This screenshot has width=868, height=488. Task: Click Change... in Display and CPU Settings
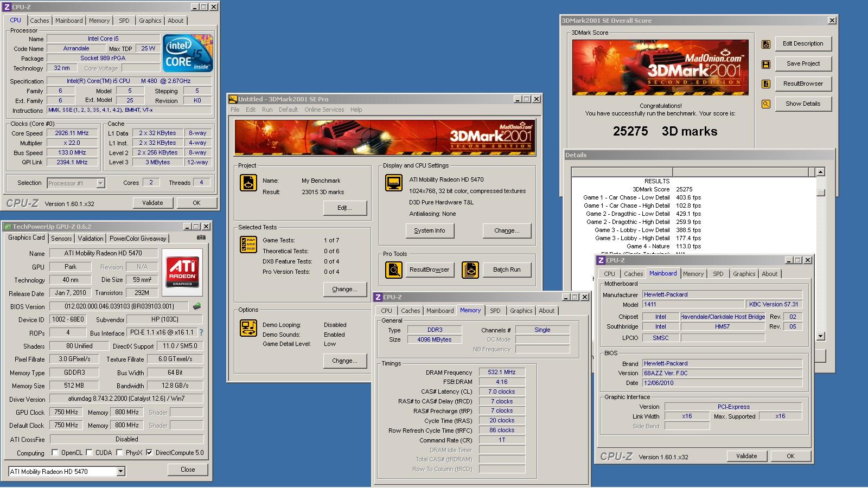(507, 230)
